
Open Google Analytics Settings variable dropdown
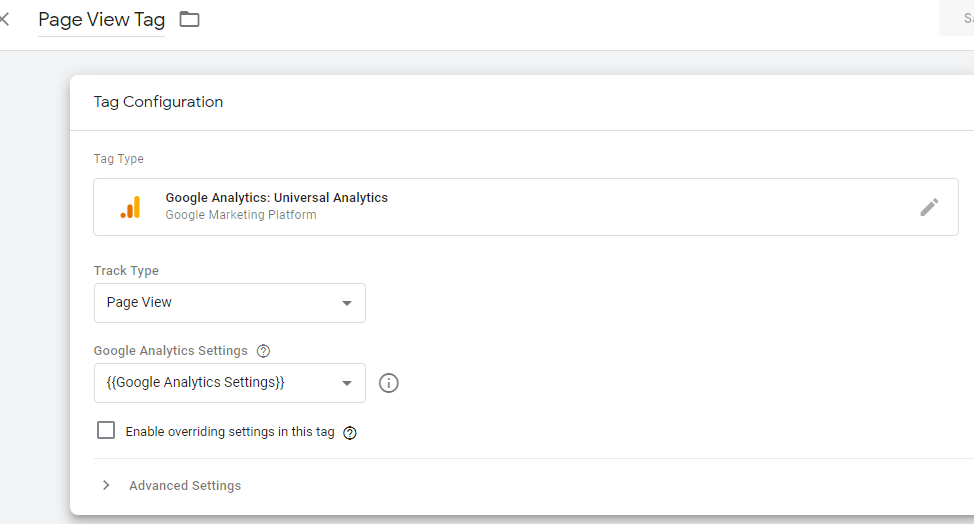(x=230, y=383)
